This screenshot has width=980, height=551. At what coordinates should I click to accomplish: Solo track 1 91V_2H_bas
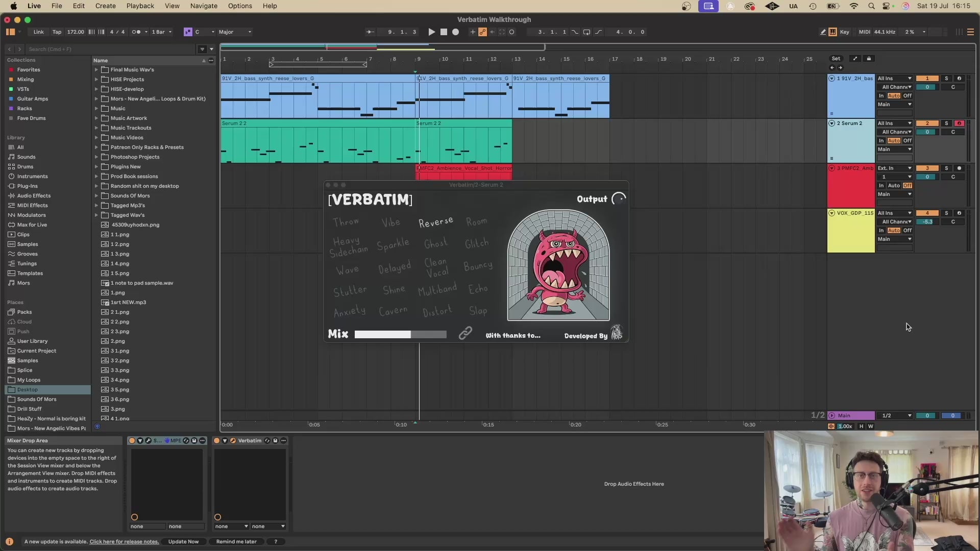click(x=946, y=79)
